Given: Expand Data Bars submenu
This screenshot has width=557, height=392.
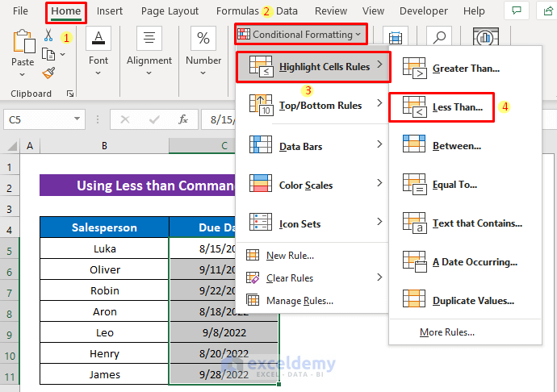Looking at the screenshot, I should (x=312, y=146).
